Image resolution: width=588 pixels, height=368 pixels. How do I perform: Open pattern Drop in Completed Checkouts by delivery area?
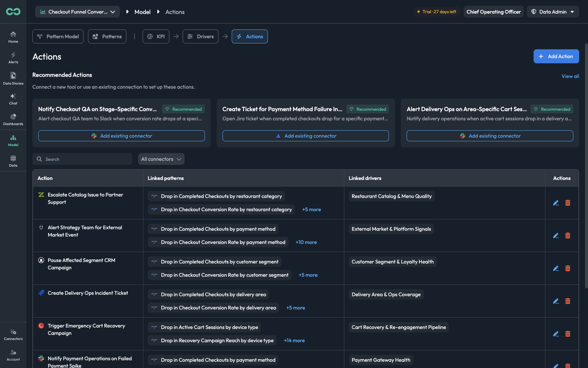pyautogui.click(x=208, y=294)
